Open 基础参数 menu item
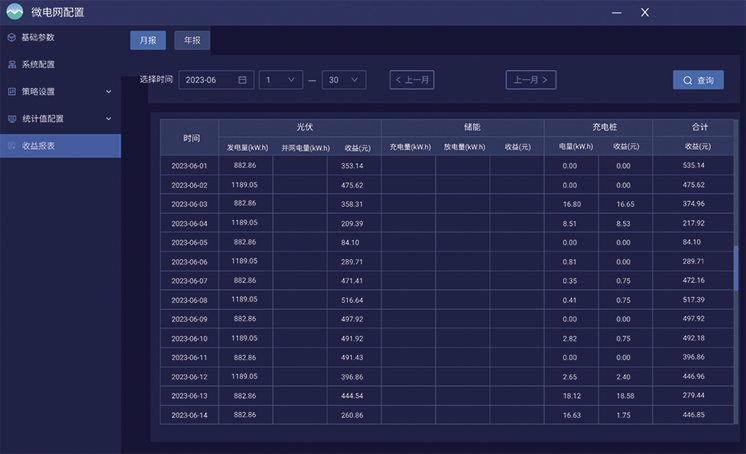Screen dimensions: 746x454 60,37
